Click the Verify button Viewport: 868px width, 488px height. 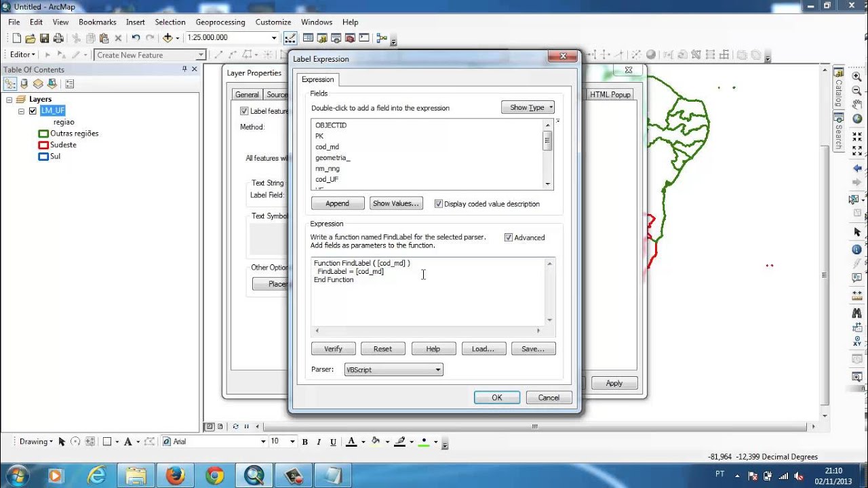333,349
